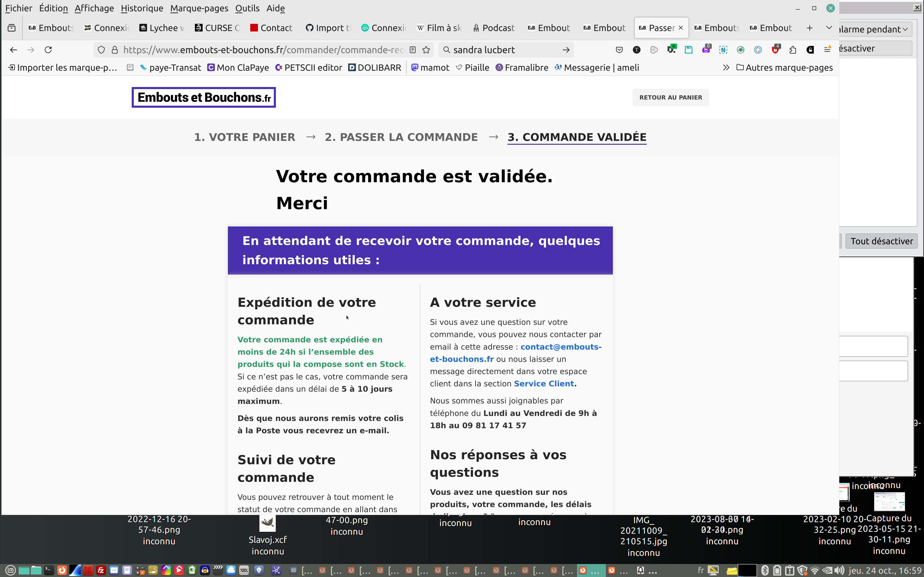Switch to the Podcast tab
The height and width of the screenshot is (577, 924).
(494, 28)
